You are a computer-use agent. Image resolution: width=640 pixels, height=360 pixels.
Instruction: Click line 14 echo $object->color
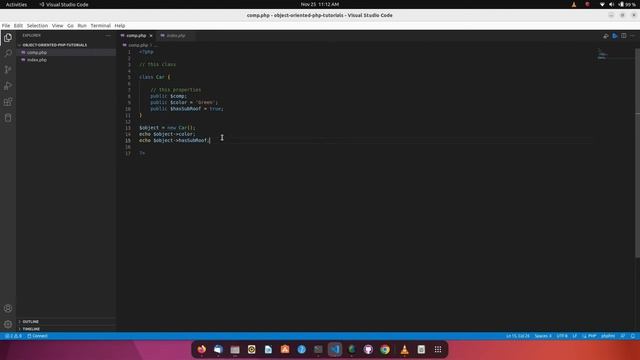coord(167,134)
